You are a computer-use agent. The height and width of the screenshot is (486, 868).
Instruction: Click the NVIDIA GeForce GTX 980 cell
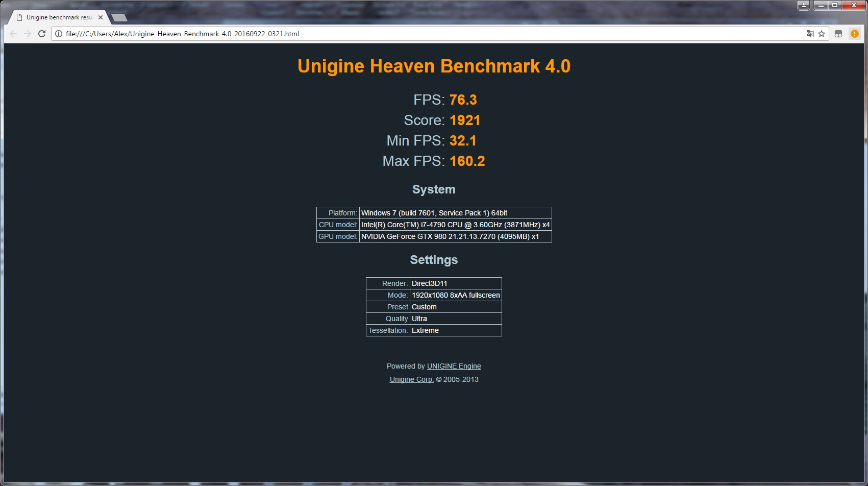click(455, 236)
